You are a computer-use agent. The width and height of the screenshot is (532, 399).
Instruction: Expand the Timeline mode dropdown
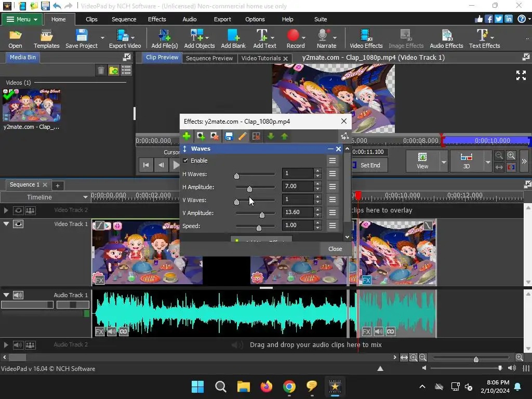click(85, 197)
